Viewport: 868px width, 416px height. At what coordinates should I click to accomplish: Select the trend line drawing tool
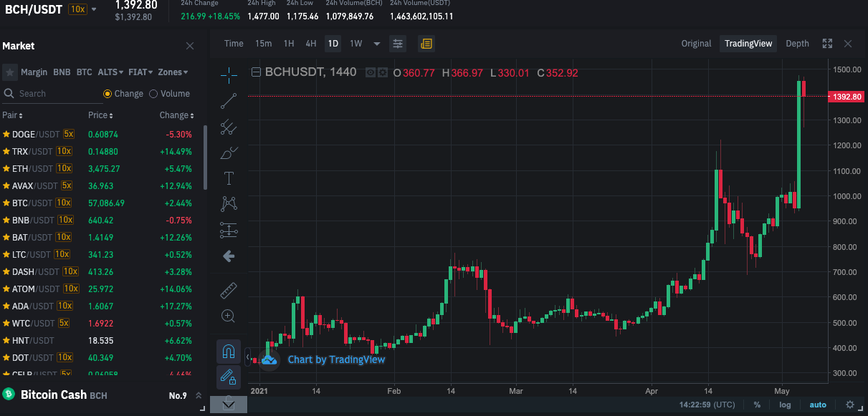point(229,100)
